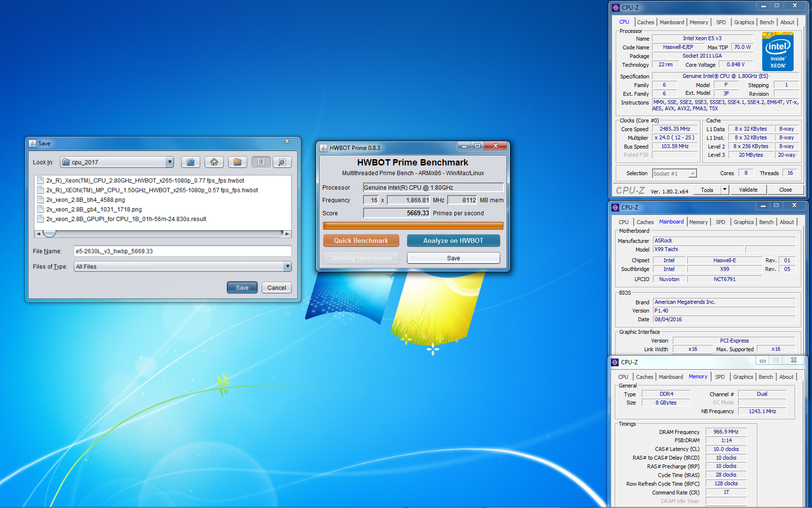Select Memory tab in CPU-Z motherboard window

(698, 222)
